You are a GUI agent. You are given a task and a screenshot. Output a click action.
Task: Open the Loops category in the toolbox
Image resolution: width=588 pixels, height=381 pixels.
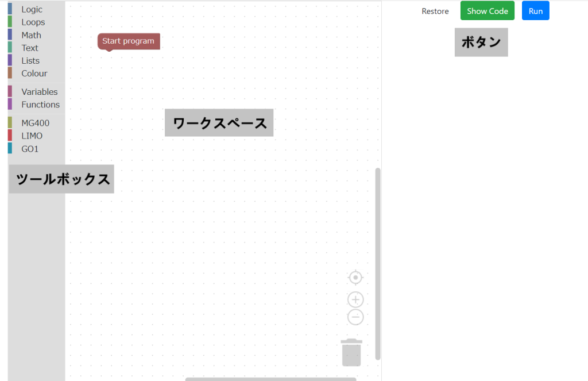[x=33, y=22]
